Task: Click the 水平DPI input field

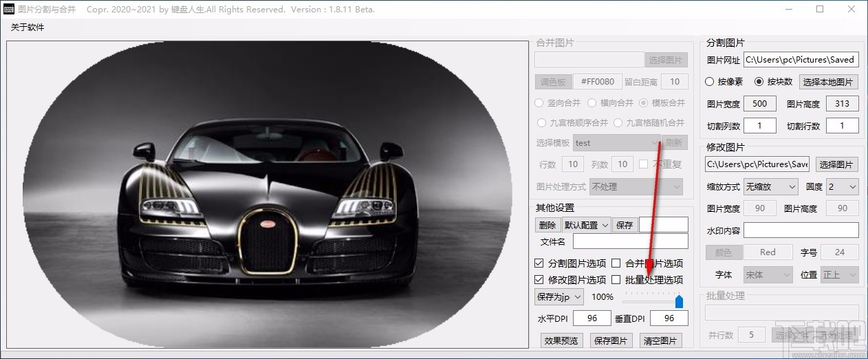Action: (592, 318)
